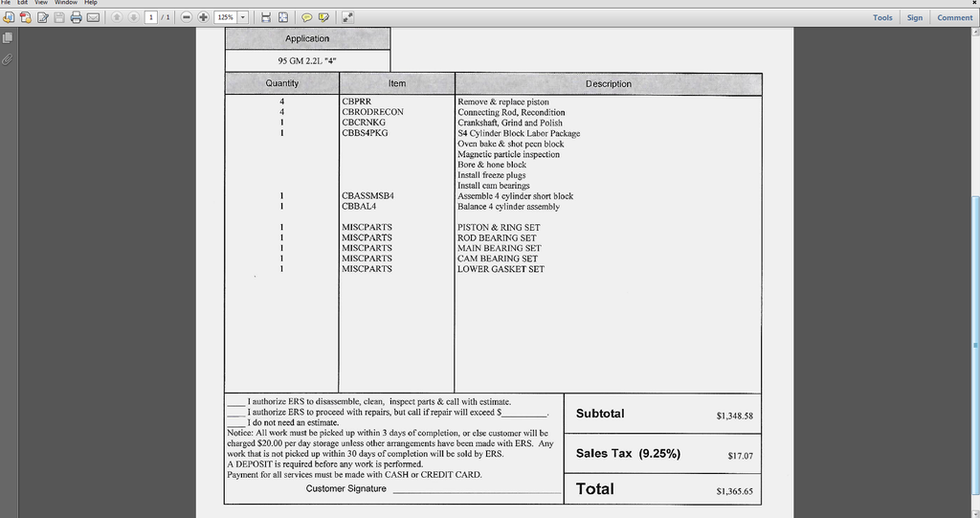Open the Edit menu
This screenshot has width=980, height=518.
pos(23,3)
